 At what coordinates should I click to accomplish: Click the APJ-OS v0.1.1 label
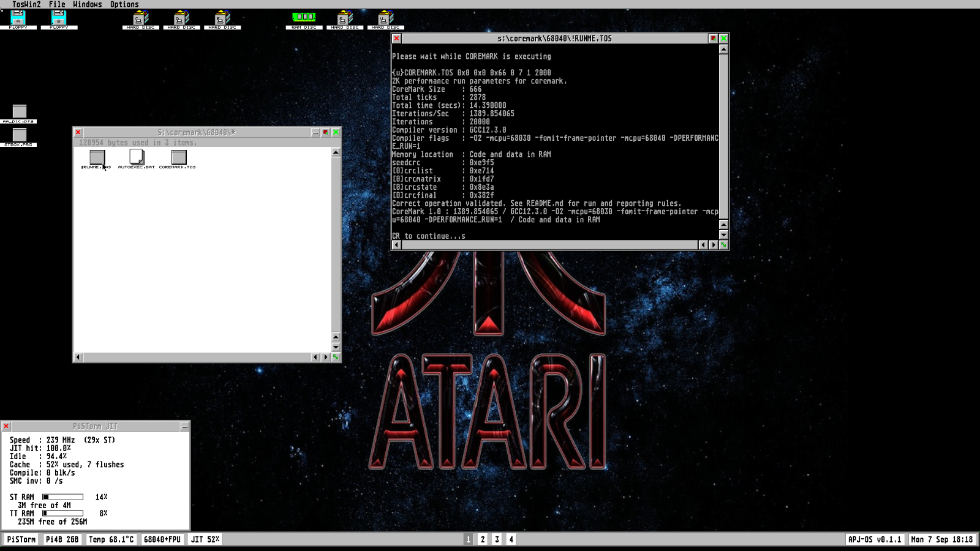pos(875,539)
